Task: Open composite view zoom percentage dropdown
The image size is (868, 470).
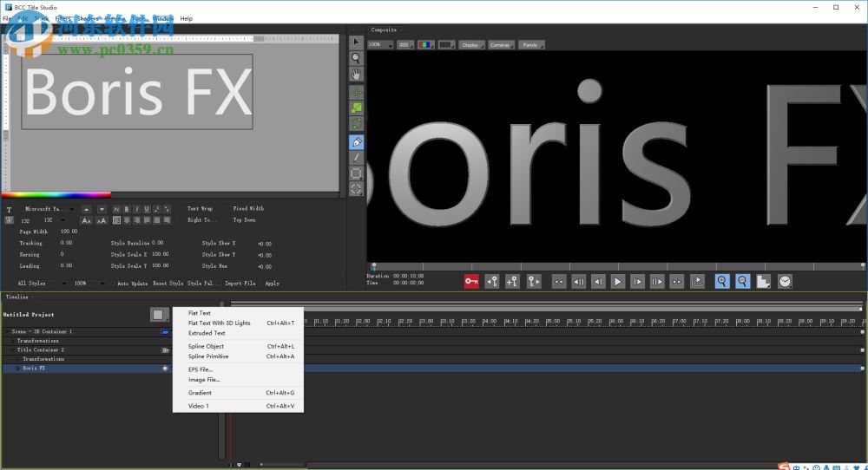Action: coord(380,45)
